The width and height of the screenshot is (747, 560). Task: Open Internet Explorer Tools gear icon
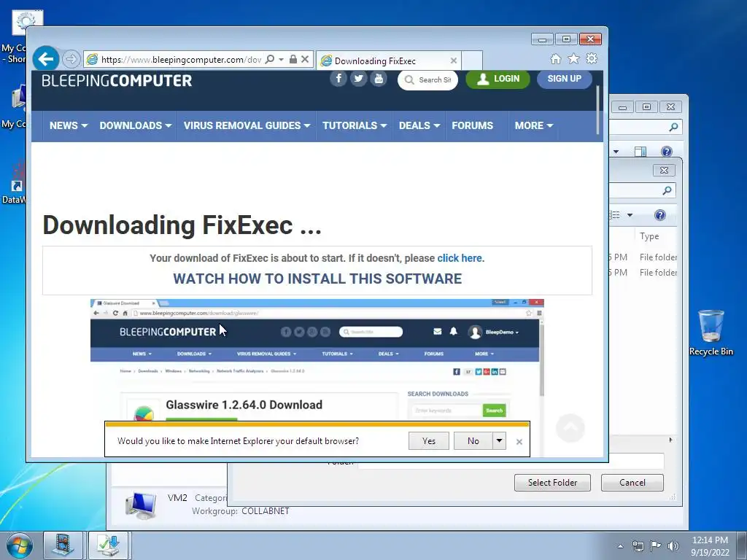(592, 58)
